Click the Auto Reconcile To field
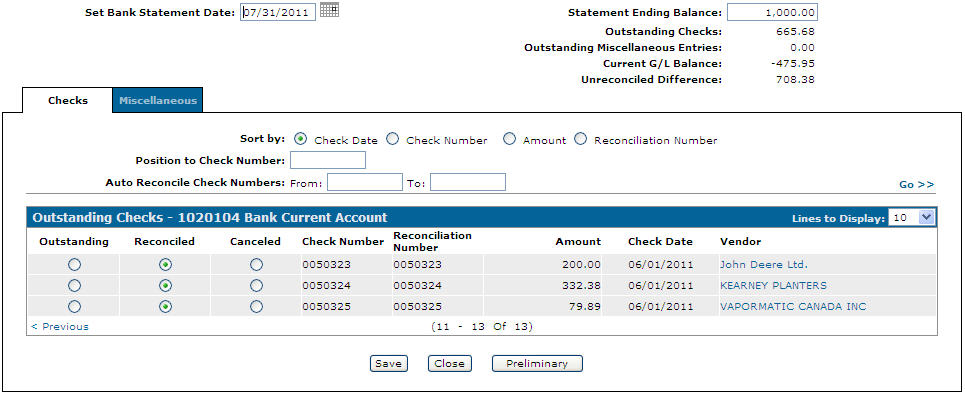965x395 pixels. pos(468,182)
